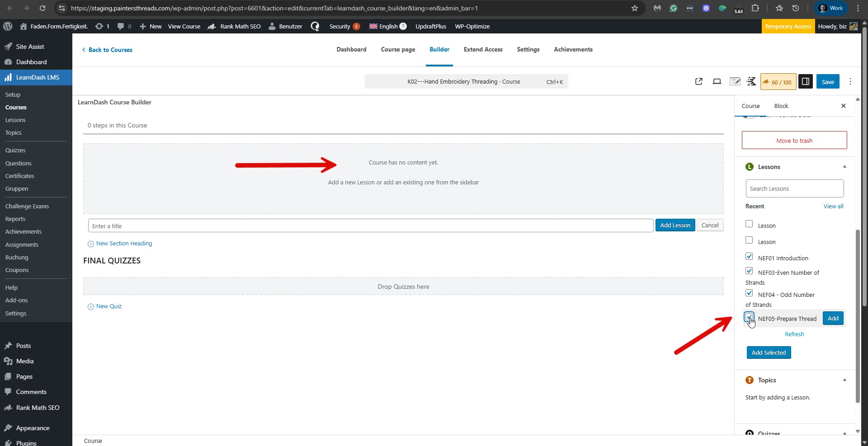Click the WordPress logo in admin bar

tap(8, 26)
